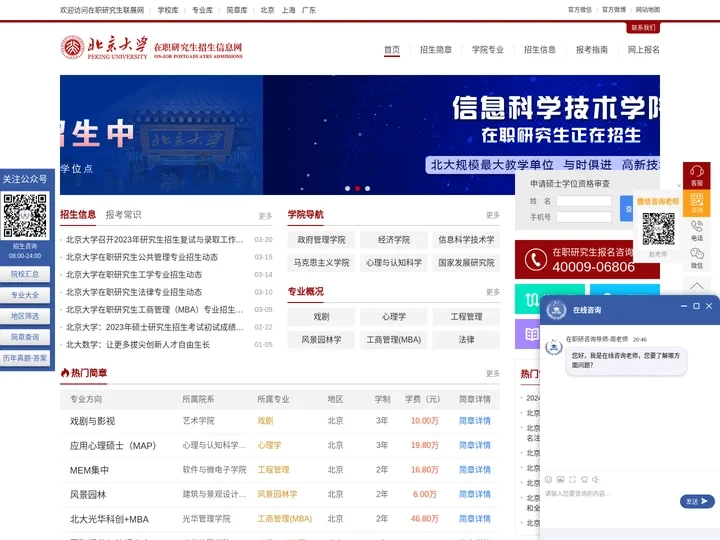Open emoji picker in chat window
720x540 pixels.
(548, 479)
